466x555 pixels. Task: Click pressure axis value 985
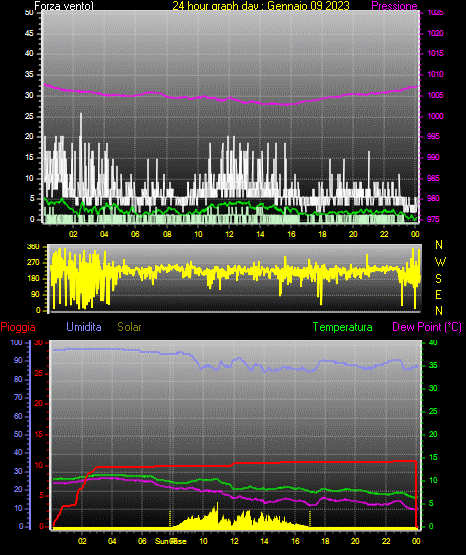[x=433, y=178]
